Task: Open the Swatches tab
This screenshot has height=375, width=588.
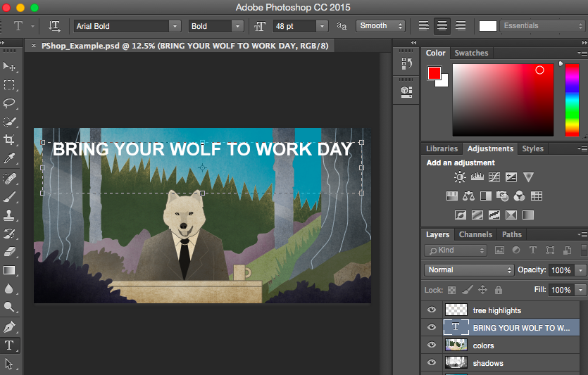Action: [x=471, y=53]
